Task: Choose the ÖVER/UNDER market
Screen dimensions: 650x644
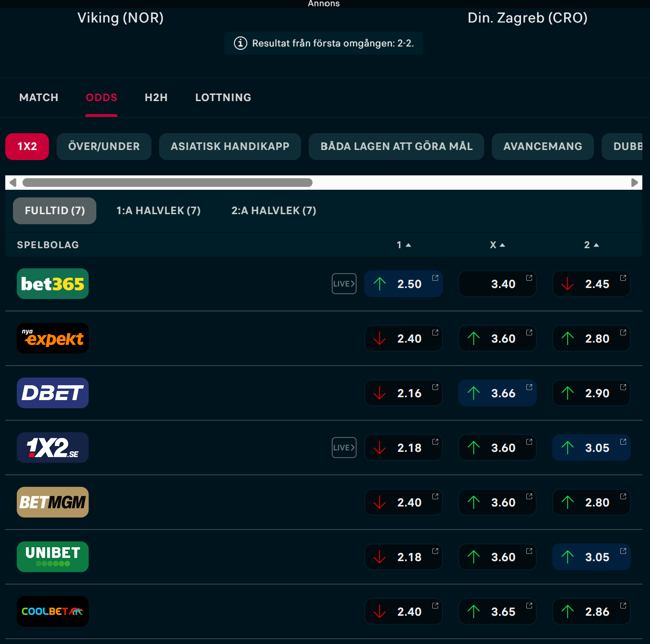Action: 104,147
